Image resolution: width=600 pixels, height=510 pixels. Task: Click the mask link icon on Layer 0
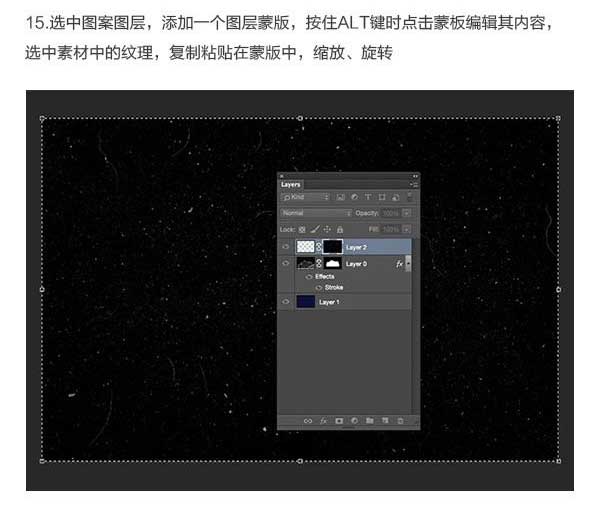319,263
